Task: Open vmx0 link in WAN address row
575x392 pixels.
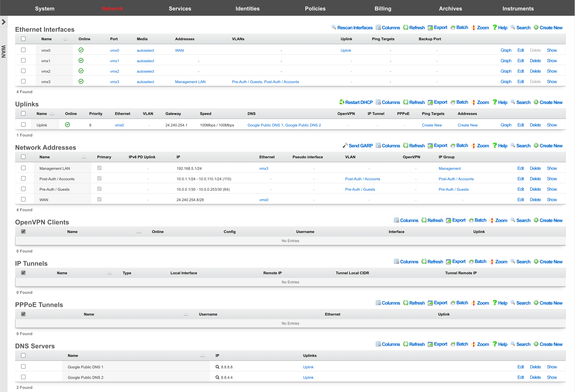Action: pos(264,200)
